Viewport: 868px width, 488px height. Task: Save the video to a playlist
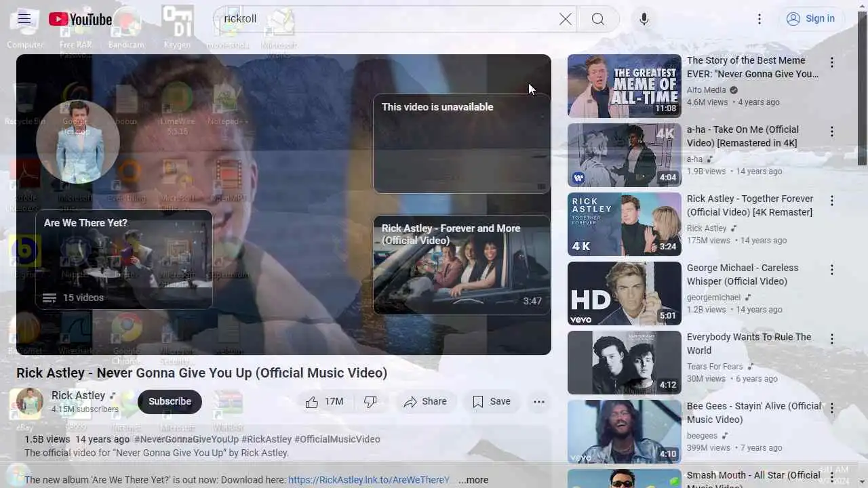492,402
